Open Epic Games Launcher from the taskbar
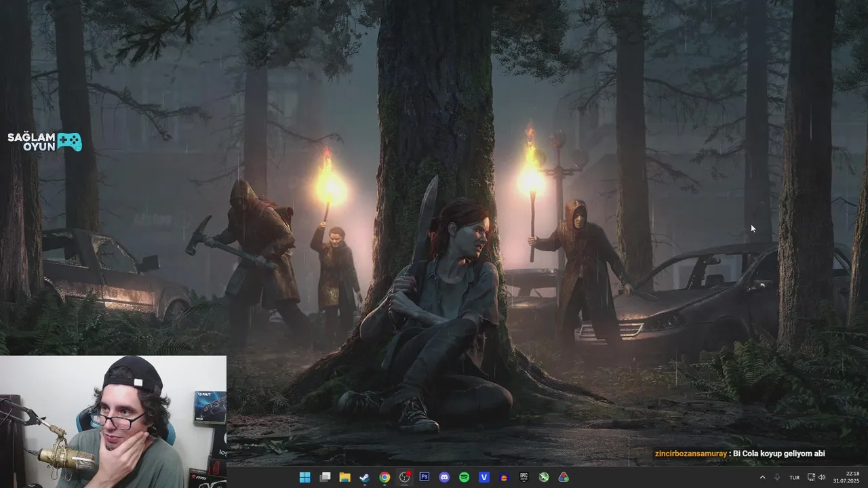 (524, 477)
